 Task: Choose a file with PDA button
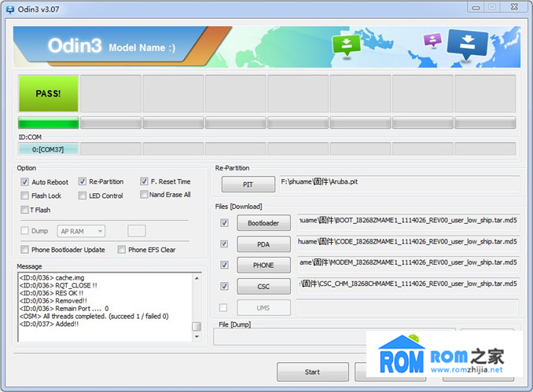(x=263, y=244)
